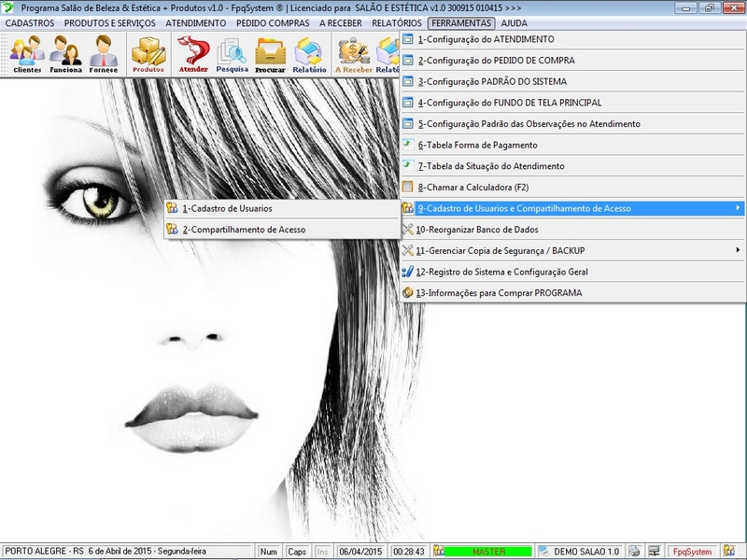Click the FpqSystem status bar label
The width and height of the screenshot is (747, 560).
[x=692, y=552]
